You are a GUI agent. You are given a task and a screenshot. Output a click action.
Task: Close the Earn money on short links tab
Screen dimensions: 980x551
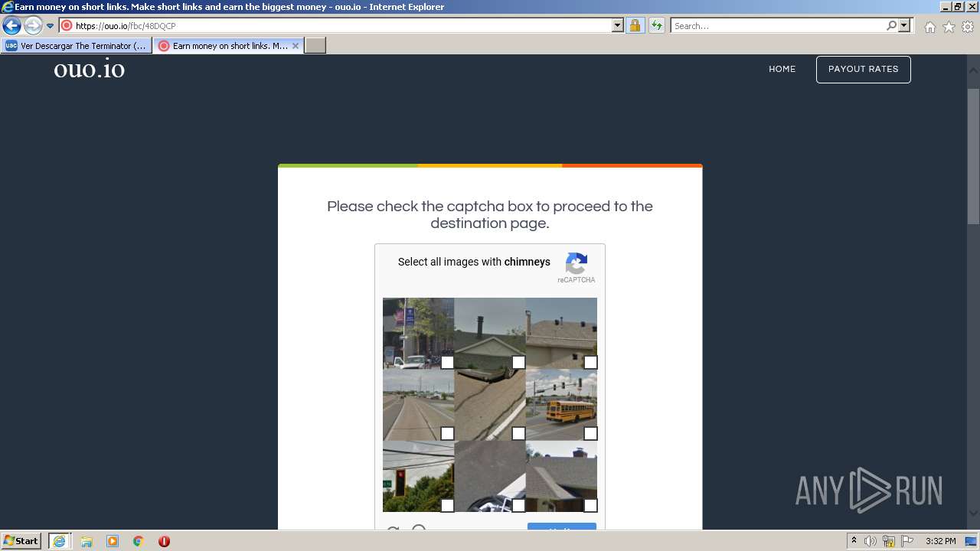(x=296, y=46)
